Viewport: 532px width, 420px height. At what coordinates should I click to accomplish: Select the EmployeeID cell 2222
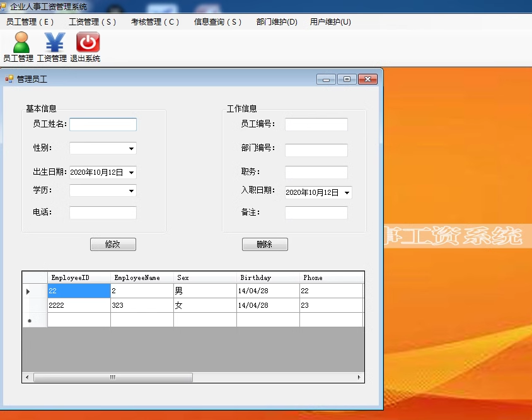coord(79,305)
